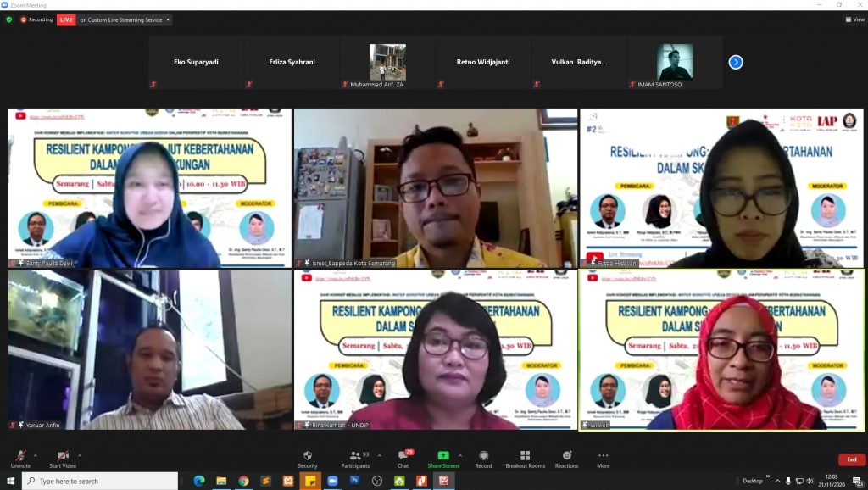Open Breakout Rooms
868x490 pixels.
click(x=526, y=458)
